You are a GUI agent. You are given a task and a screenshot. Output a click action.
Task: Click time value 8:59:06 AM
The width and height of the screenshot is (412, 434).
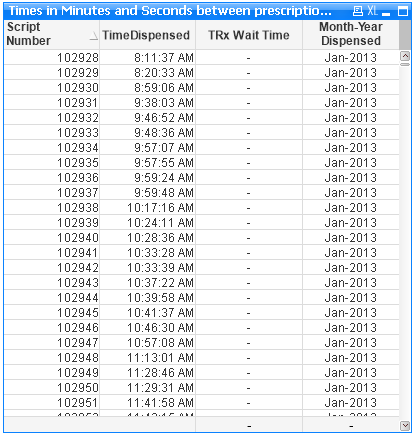click(164, 88)
